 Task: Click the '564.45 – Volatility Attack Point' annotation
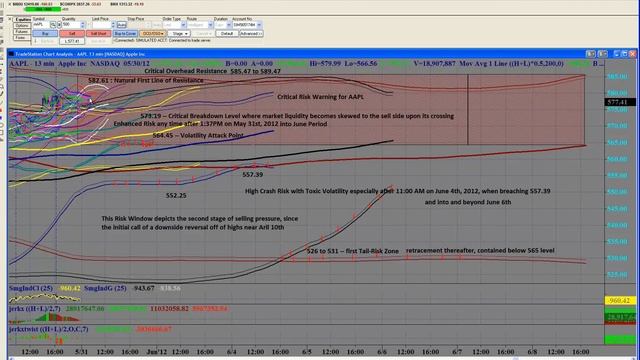coord(198,136)
